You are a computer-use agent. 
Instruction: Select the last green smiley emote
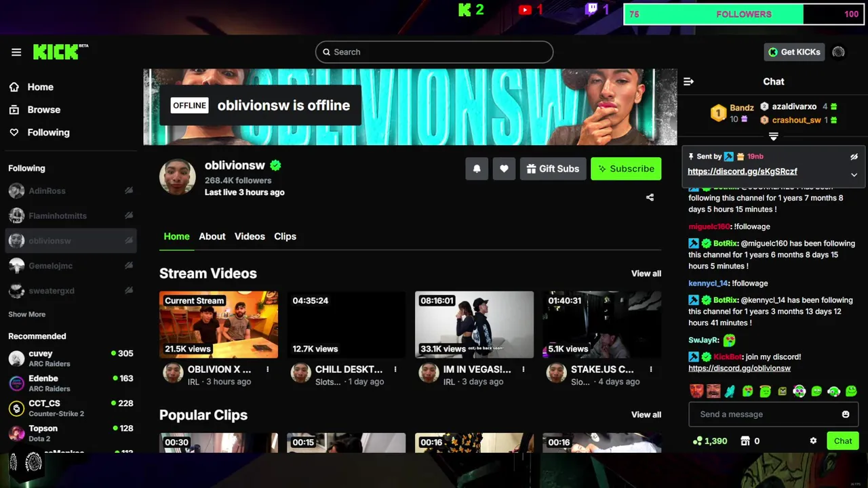tap(852, 391)
